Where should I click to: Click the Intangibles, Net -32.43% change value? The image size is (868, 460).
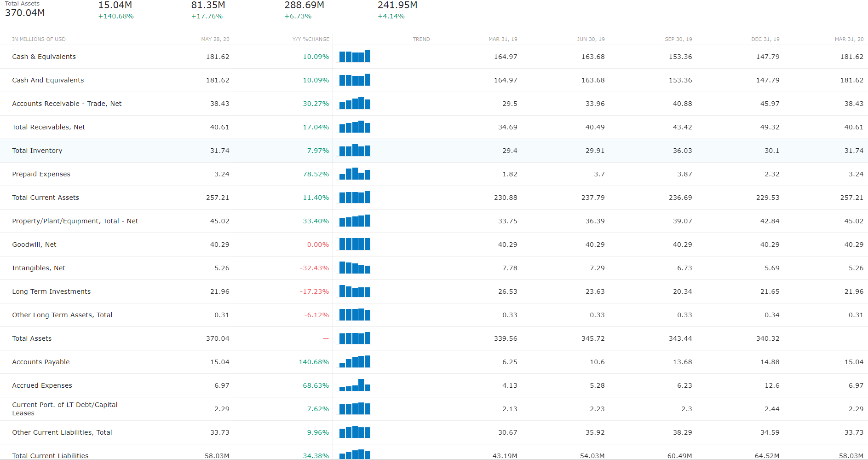pos(314,268)
